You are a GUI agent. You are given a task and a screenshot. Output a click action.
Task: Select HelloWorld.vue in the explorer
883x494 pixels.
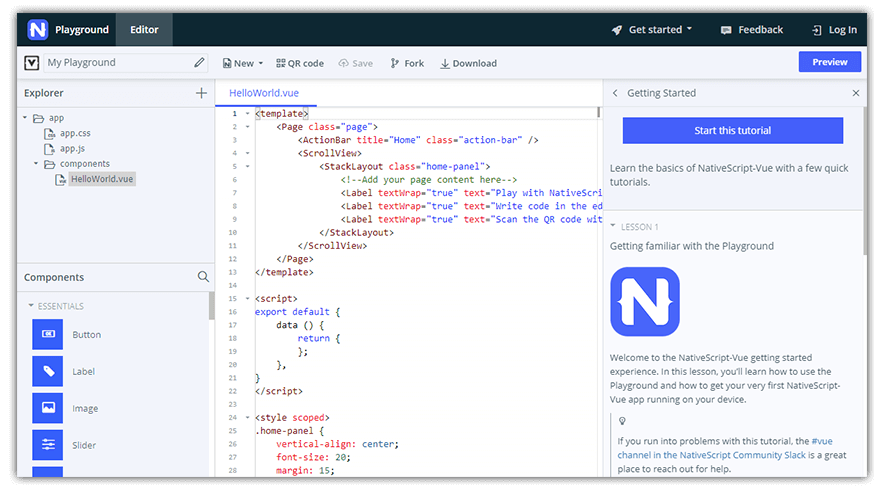tap(102, 179)
